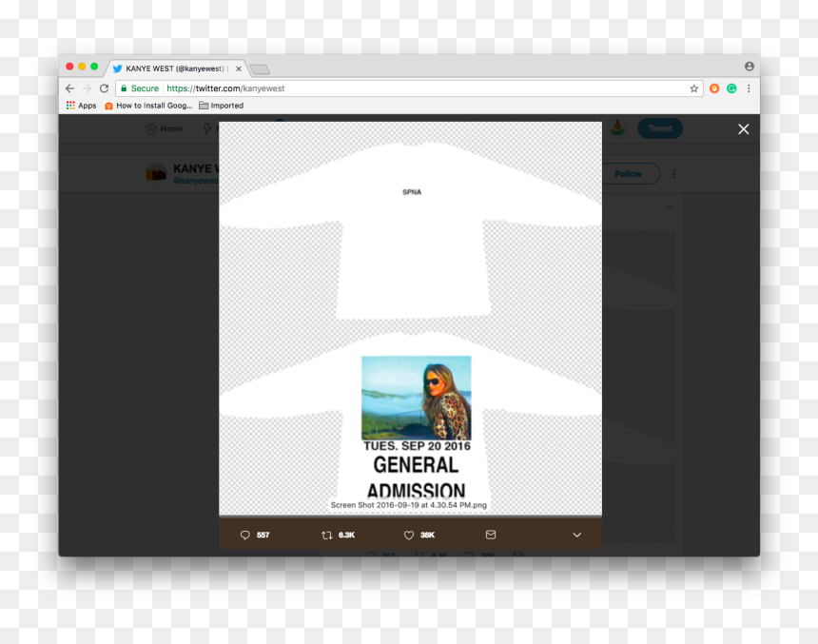Retweet using the 6.3K retweet icon
Viewport: 818px width, 644px height.
click(327, 535)
